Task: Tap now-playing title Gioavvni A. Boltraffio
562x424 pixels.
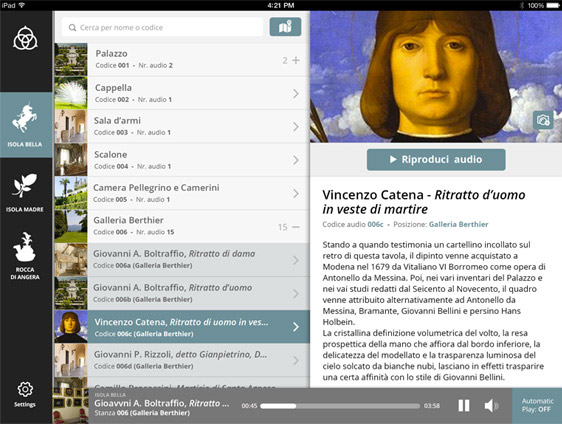Action: click(161, 403)
